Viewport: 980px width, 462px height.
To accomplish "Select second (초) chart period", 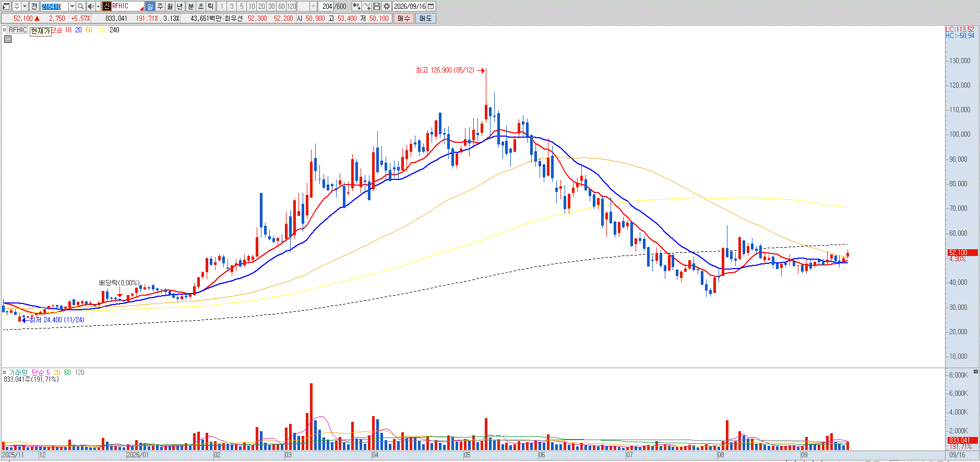I will 200,6.
